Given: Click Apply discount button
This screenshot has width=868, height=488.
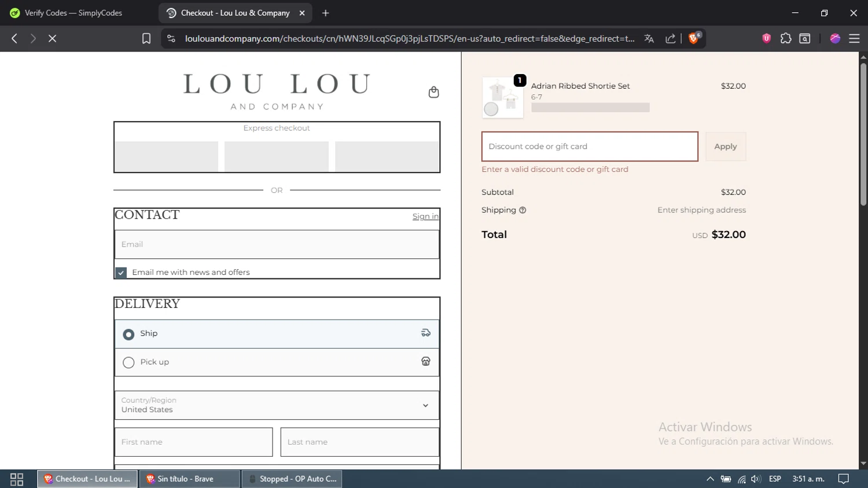Looking at the screenshot, I should (x=726, y=146).
